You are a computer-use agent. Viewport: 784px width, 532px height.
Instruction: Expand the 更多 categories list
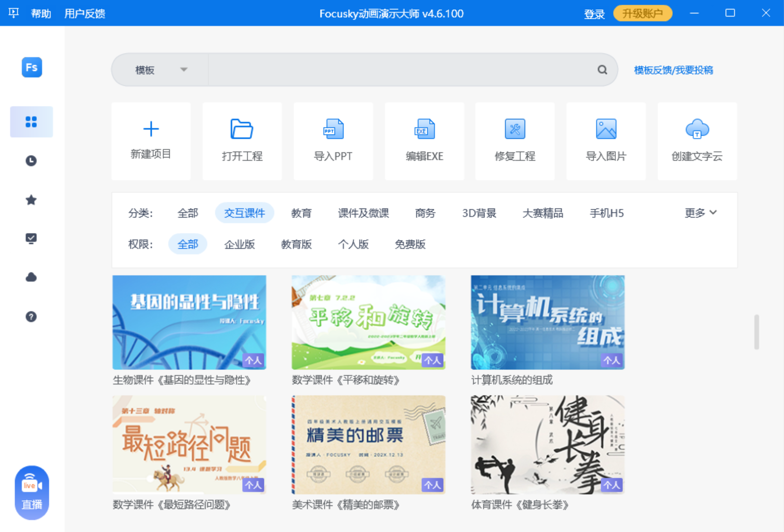point(700,213)
